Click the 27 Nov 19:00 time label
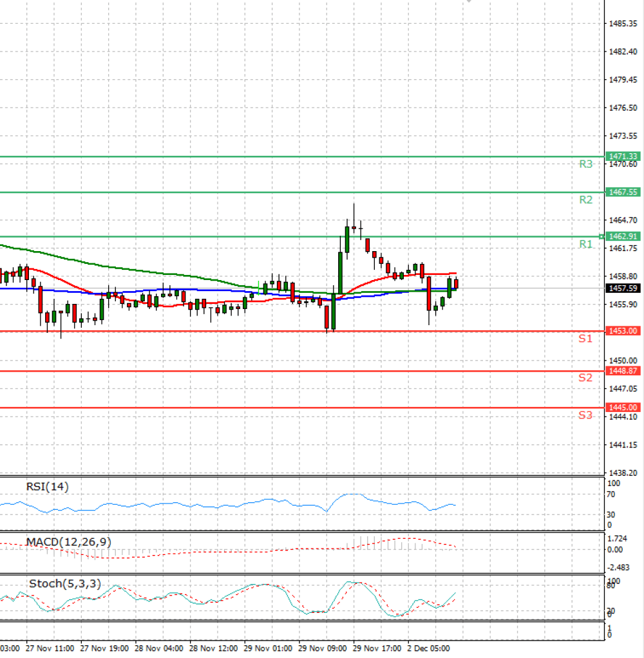The image size is (644, 658). tap(104, 648)
